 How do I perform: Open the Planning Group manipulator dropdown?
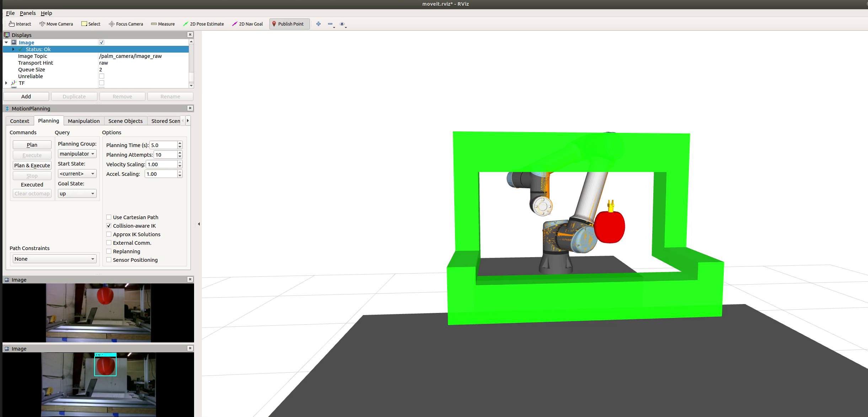click(x=77, y=154)
